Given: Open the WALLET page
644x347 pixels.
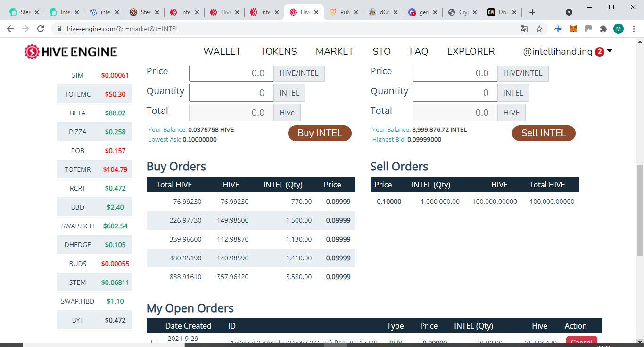Looking at the screenshot, I should 222,51.
